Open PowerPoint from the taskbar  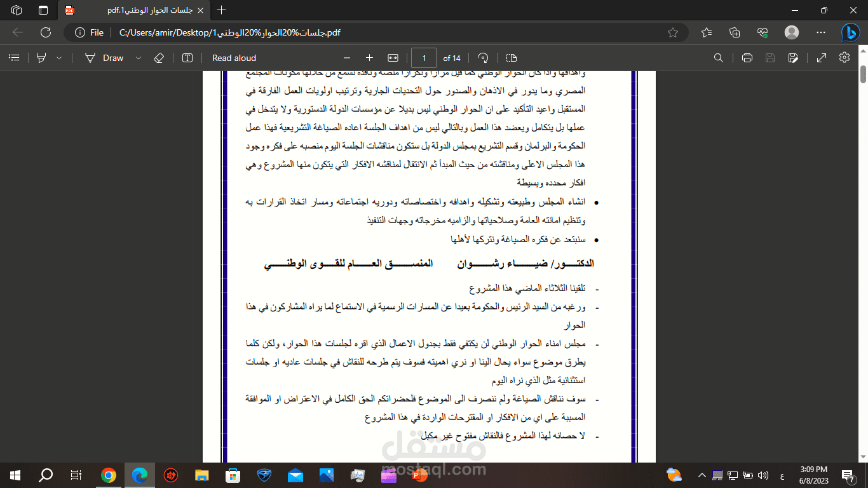(x=420, y=475)
